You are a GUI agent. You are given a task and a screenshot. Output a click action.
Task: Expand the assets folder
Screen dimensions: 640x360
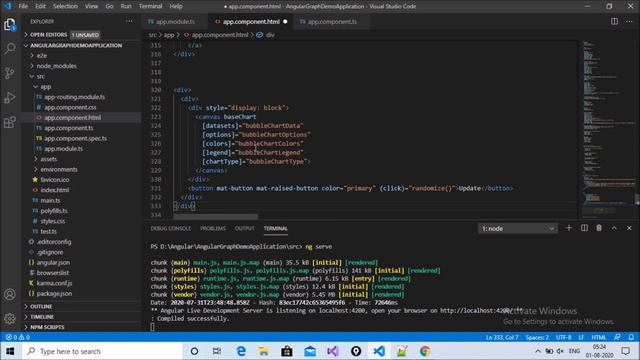[49, 159]
